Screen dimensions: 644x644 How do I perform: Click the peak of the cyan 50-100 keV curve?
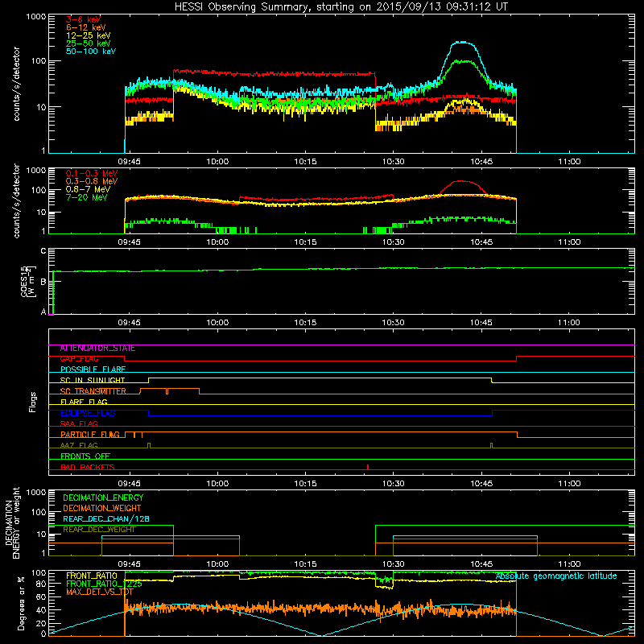pos(462,42)
